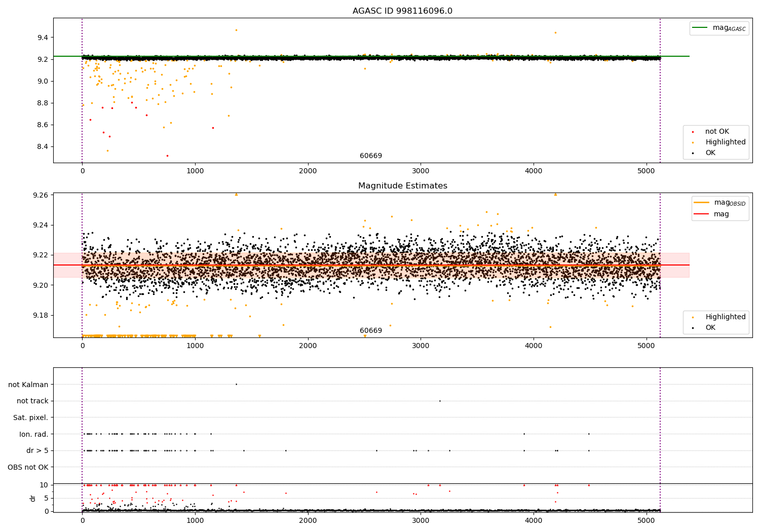
Task: Click the 'OBS not OK' row label
Action: pyautogui.click(x=28, y=467)
